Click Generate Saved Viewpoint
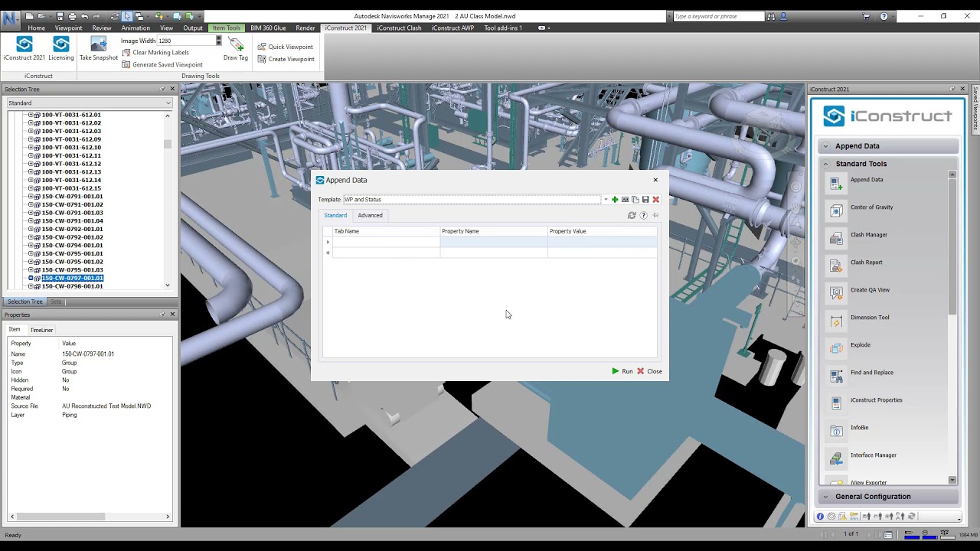The height and width of the screenshot is (551, 980). (162, 65)
